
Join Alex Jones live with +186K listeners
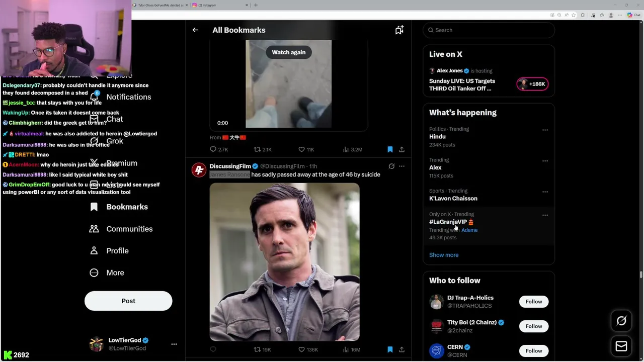[x=532, y=84]
